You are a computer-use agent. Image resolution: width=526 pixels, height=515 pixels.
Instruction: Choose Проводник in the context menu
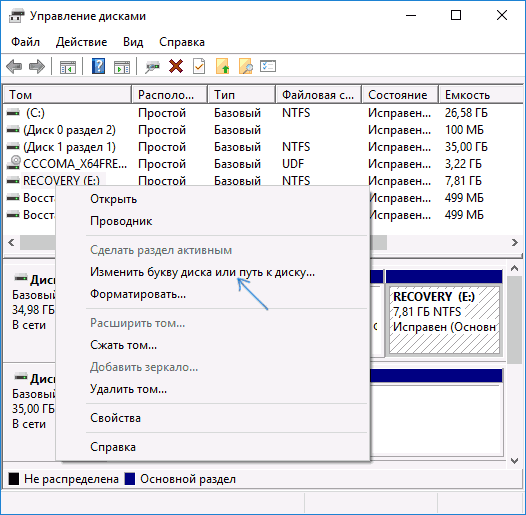(x=213, y=221)
